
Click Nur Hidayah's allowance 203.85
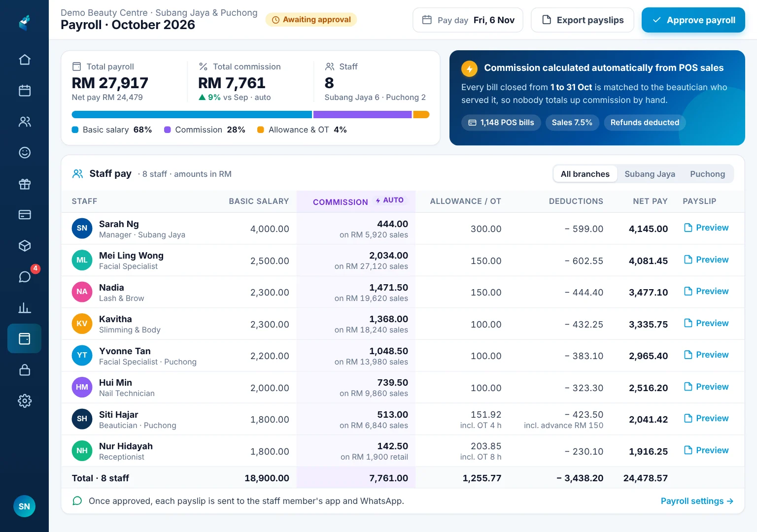click(486, 446)
